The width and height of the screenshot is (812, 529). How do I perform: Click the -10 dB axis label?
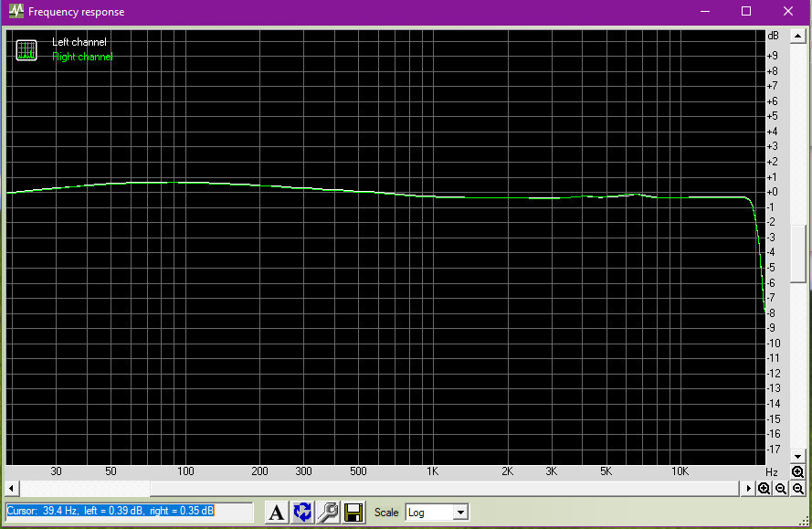(x=773, y=343)
